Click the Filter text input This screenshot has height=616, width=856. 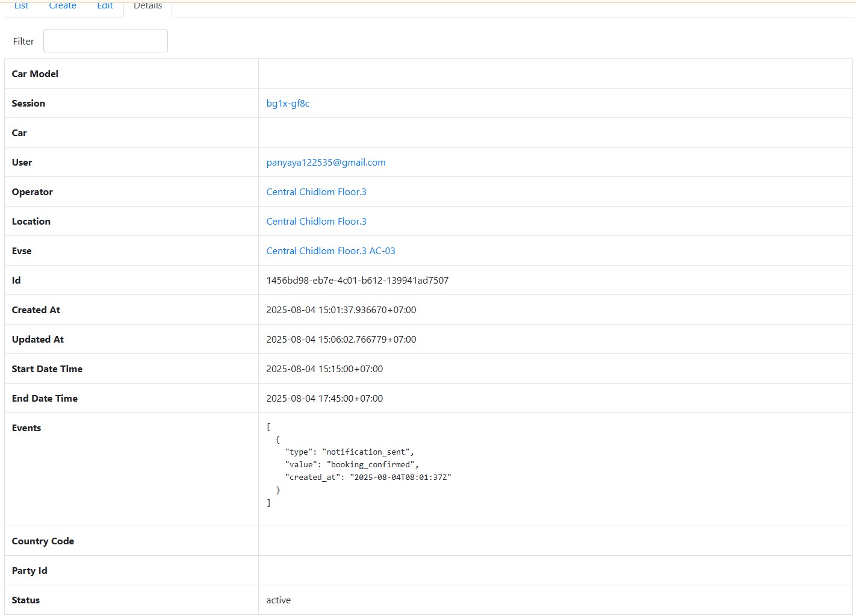pos(105,41)
